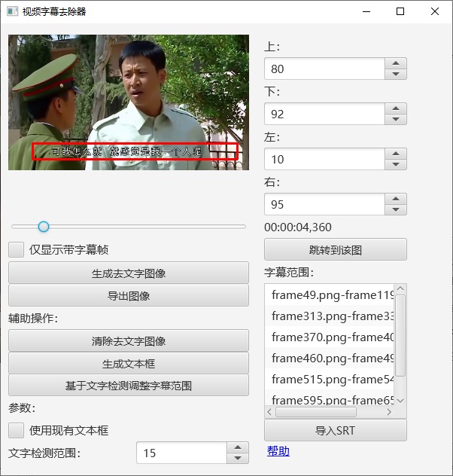Increase the 右 (right) value
Screen dimensions: 453x476
point(396,199)
